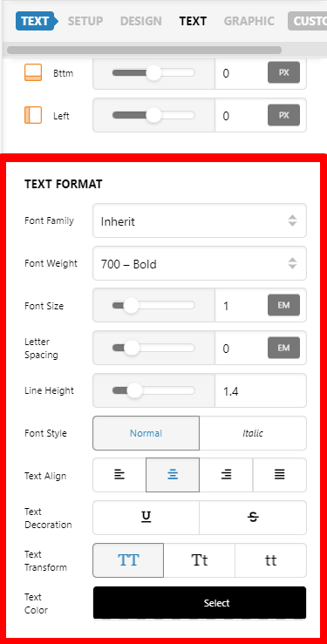
Task: Select center text alignment icon
Action: 173,475
